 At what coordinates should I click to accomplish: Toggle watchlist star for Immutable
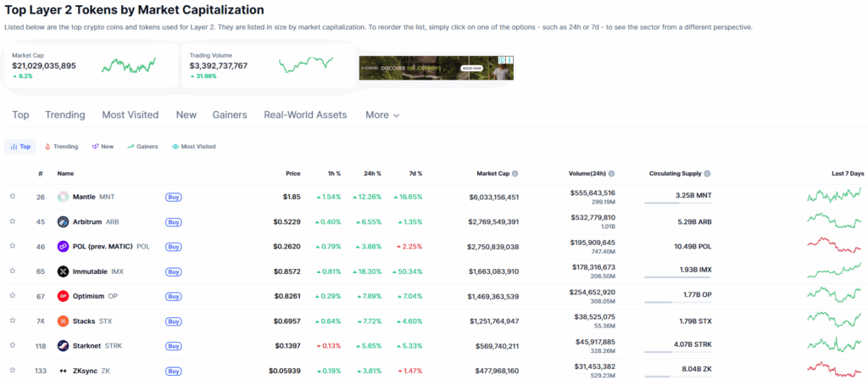12,271
